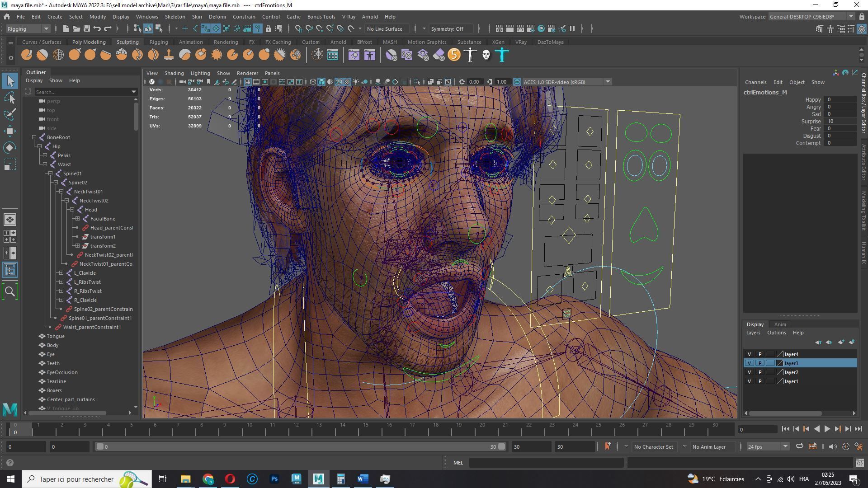Toggle playback P of layer2
This screenshot has height=488, width=868.
pyautogui.click(x=760, y=372)
